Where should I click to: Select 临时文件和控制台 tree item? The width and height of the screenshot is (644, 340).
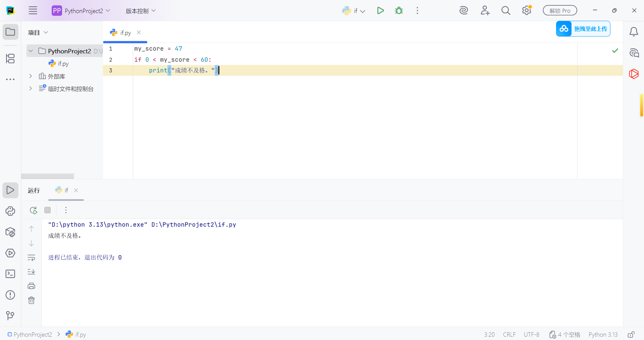point(70,89)
